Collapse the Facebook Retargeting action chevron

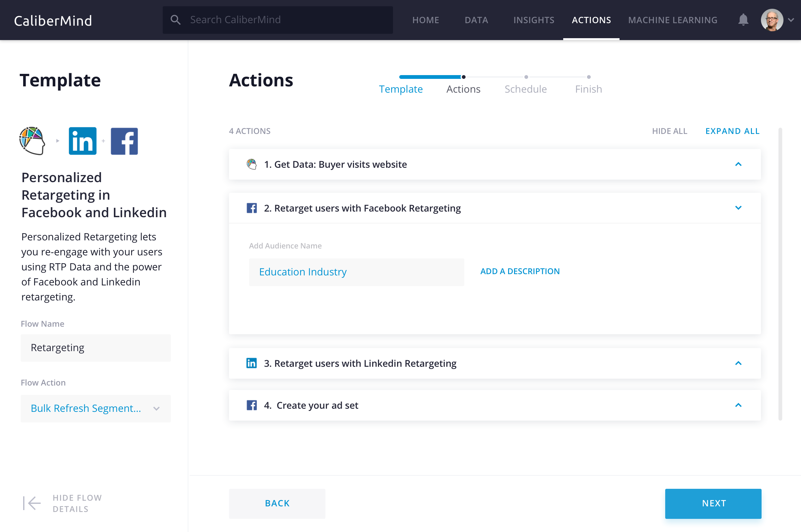tap(738, 208)
